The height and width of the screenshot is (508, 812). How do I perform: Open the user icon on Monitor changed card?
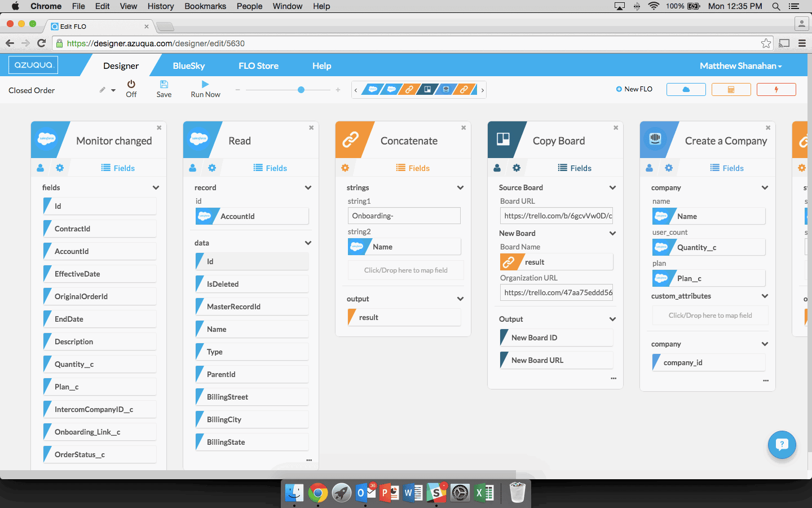pos(41,168)
